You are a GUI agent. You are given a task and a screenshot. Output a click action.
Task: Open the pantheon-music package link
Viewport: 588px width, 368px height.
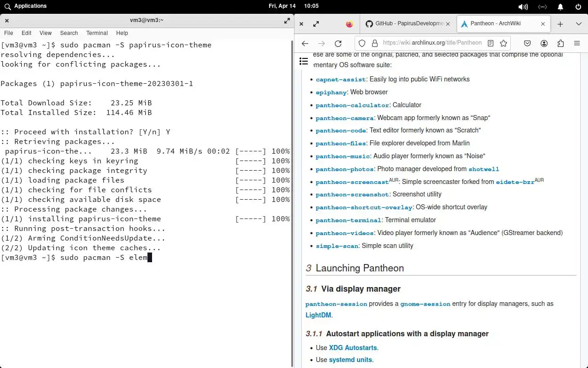tap(343, 156)
